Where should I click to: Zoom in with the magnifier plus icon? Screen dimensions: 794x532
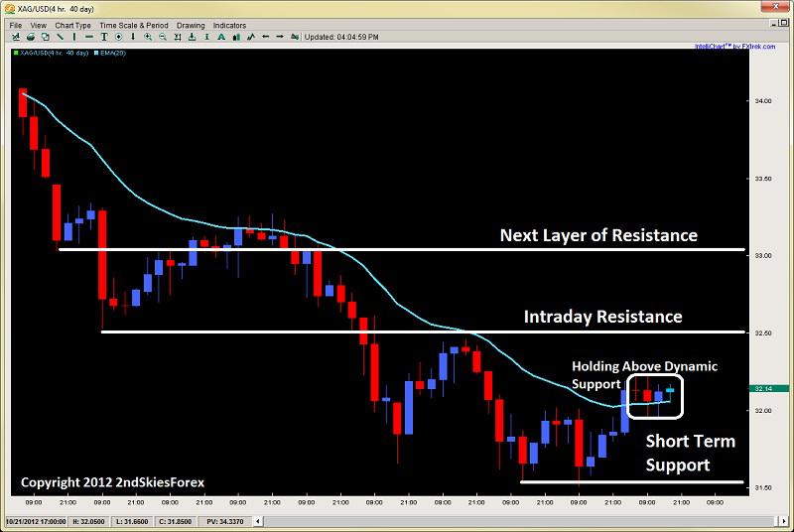coord(148,37)
